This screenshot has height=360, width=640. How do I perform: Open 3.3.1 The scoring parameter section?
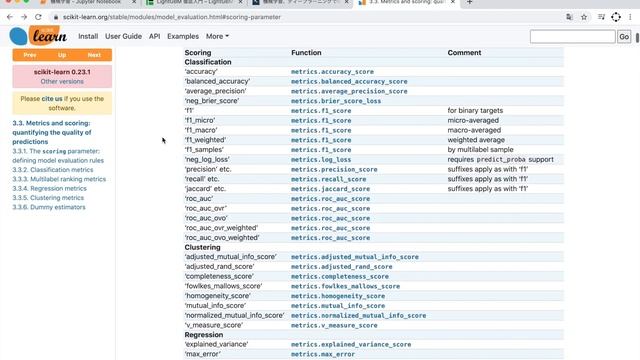[58, 156]
